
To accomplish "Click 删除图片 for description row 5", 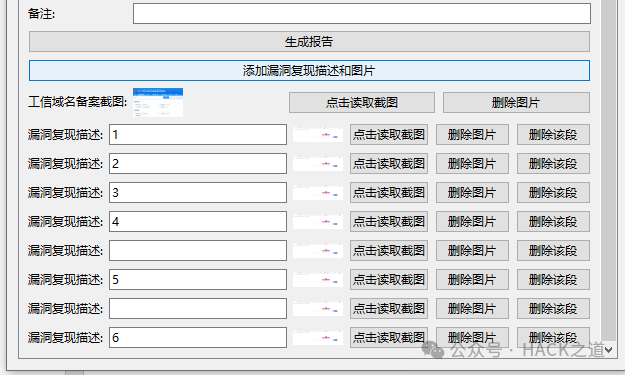I will (x=472, y=280).
